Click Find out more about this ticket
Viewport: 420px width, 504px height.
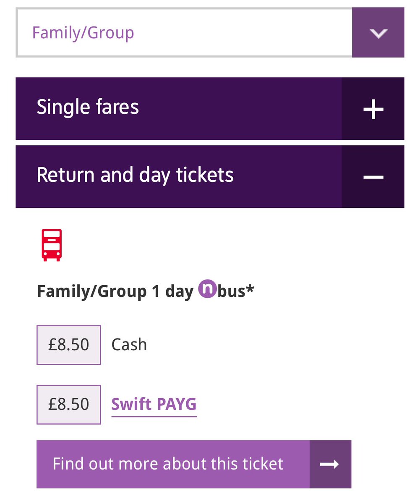click(x=194, y=464)
